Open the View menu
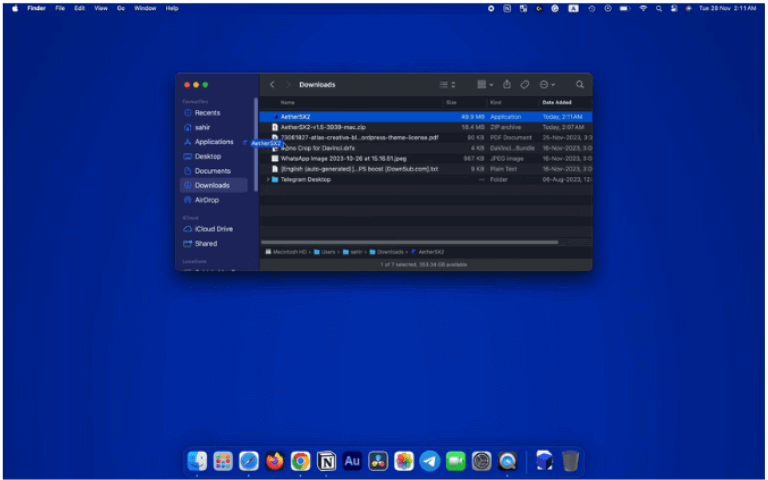The image size is (768, 480). click(101, 8)
